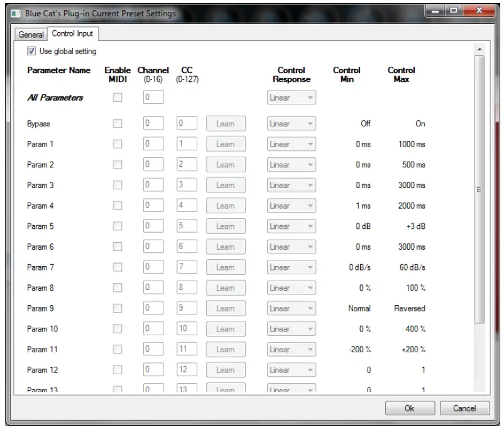
Task: Click the Learn button for Bypass
Action: pyautogui.click(x=226, y=123)
